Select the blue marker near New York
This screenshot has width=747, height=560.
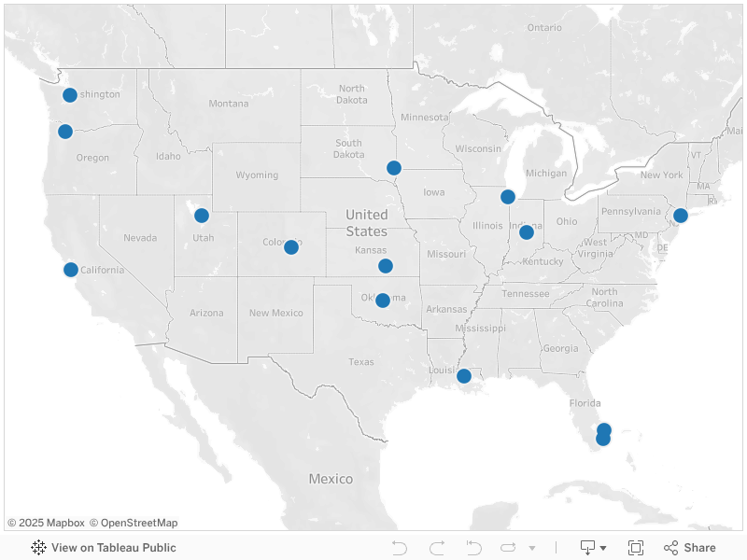click(x=681, y=216)
